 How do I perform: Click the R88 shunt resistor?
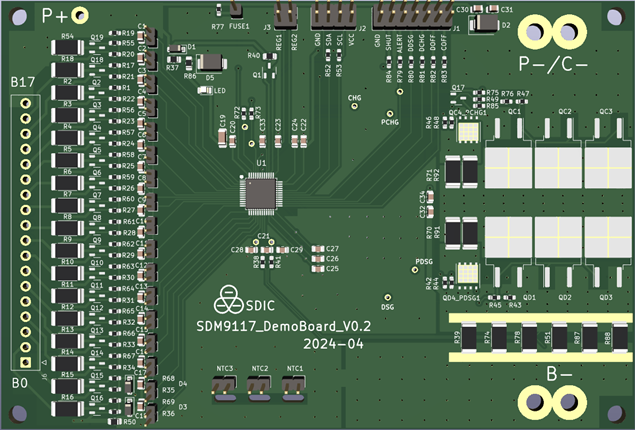(x=620, y=337)
